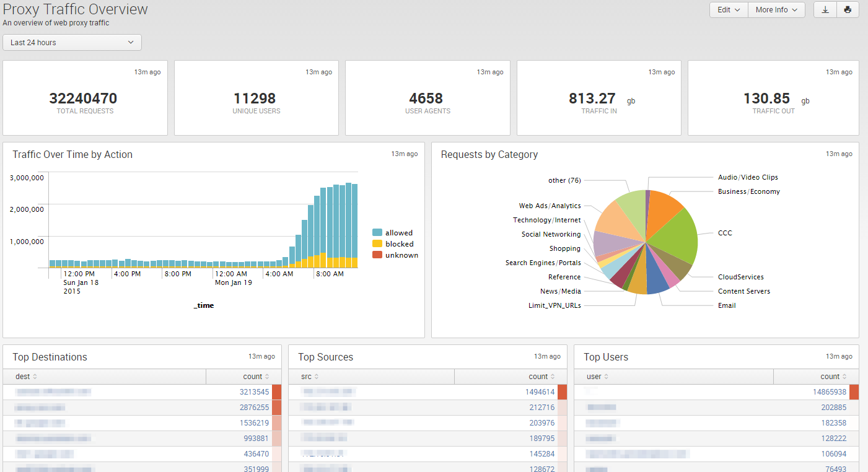Sort Top Sources by src column
868x472 pixels.
(310, 377)
